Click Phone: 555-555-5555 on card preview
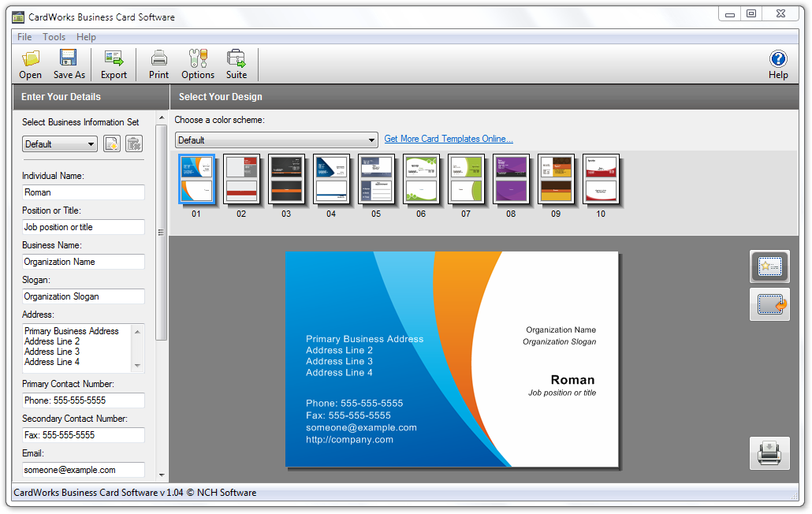The image size is (812, 514). coord(354,403)
